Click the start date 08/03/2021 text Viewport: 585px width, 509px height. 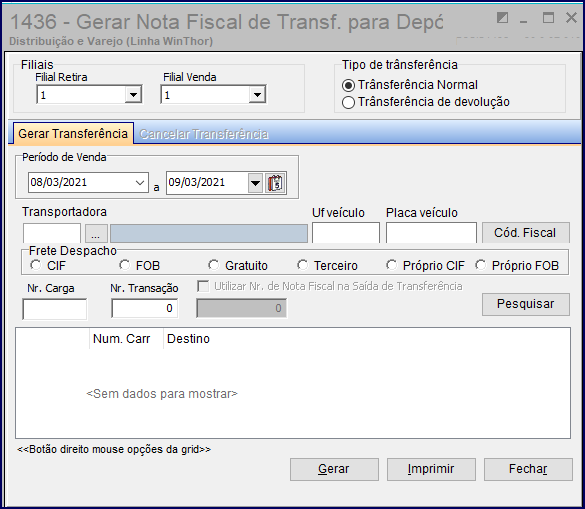(59, 182)
